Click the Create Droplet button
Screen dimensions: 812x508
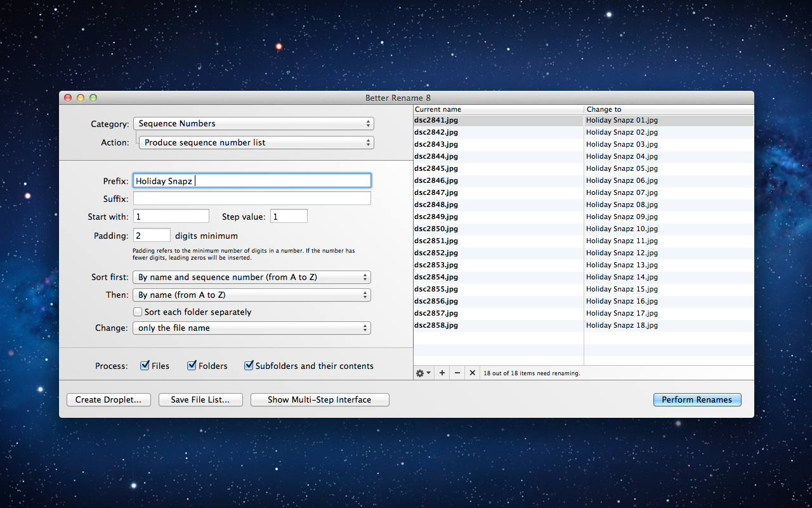[108, 399]
